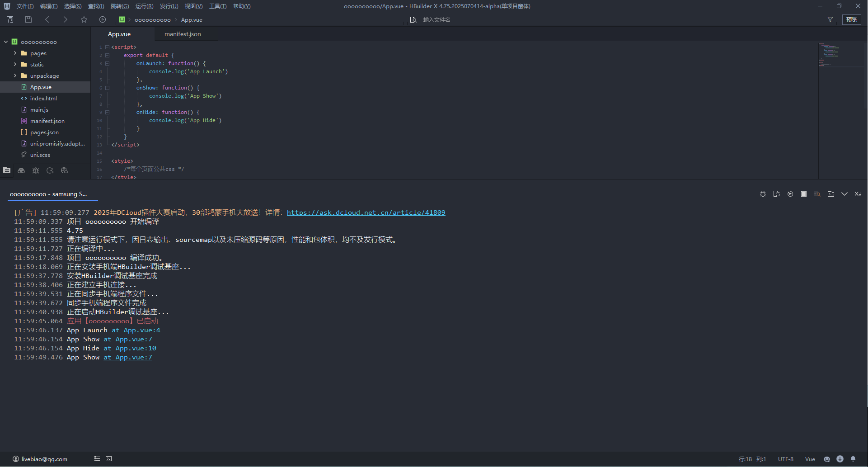This screenshot has width=868, height=467.
Task: Collapse the oooooooooo project root
Action: point(6,42)
